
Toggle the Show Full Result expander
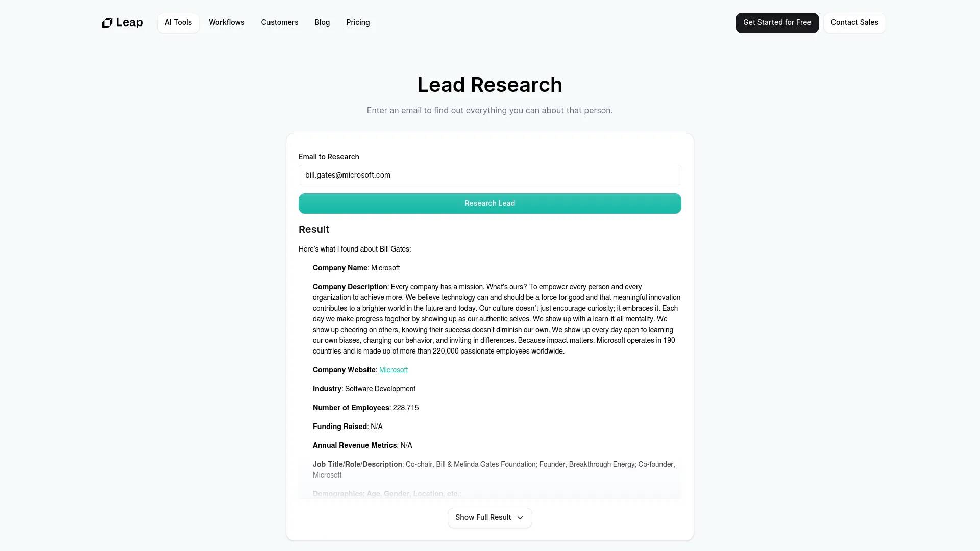coord(489,517)
